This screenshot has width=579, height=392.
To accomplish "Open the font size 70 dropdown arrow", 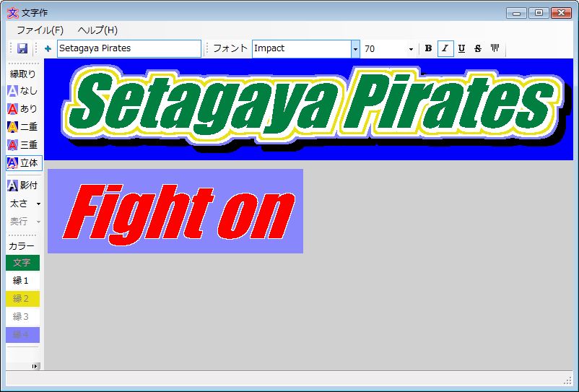I will pyautogui.click(x=411, y=48).
